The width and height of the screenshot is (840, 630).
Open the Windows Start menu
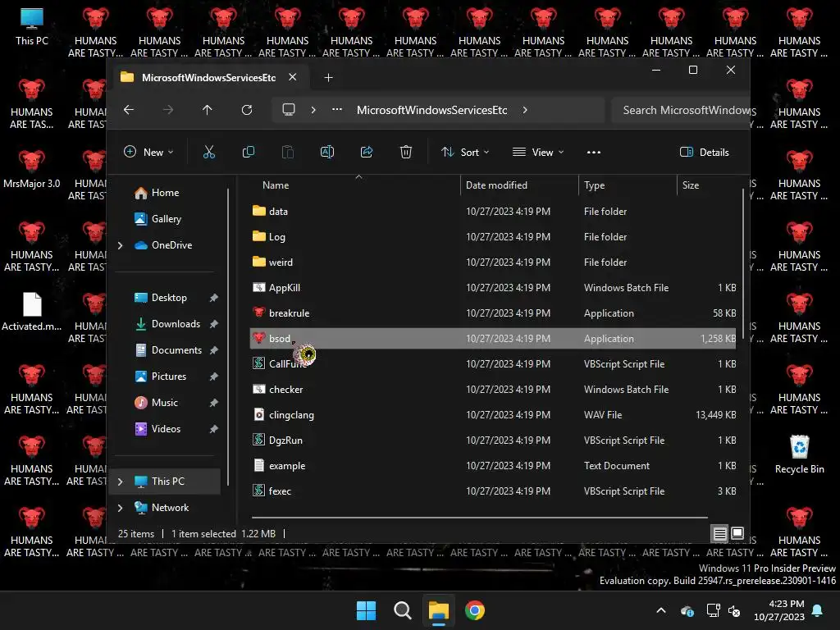tap(367, 610)
